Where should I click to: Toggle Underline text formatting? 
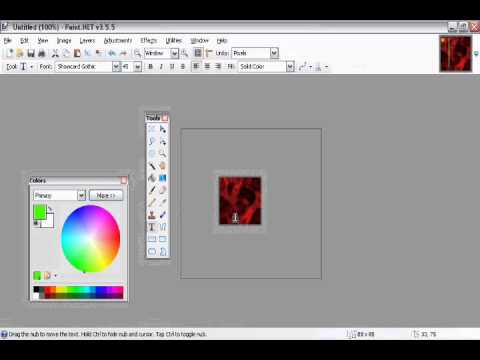(172, 67)
